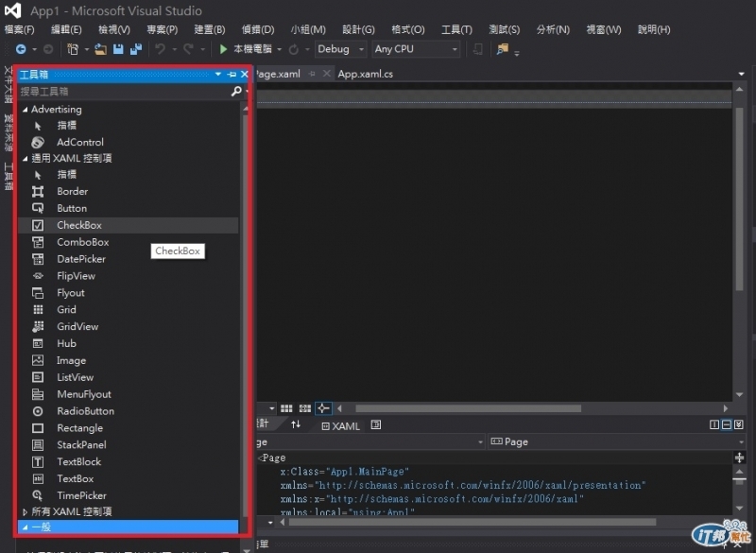756x553 pixels.
Task: Toggle snap to gridlines icon
Action: click(x=304, y=408)
